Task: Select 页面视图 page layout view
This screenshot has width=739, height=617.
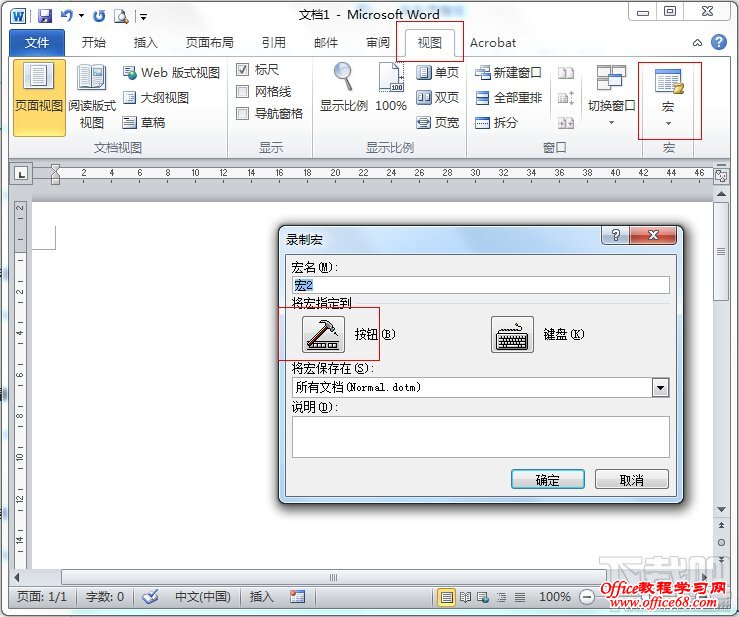Action: click(x=39, y=98)
